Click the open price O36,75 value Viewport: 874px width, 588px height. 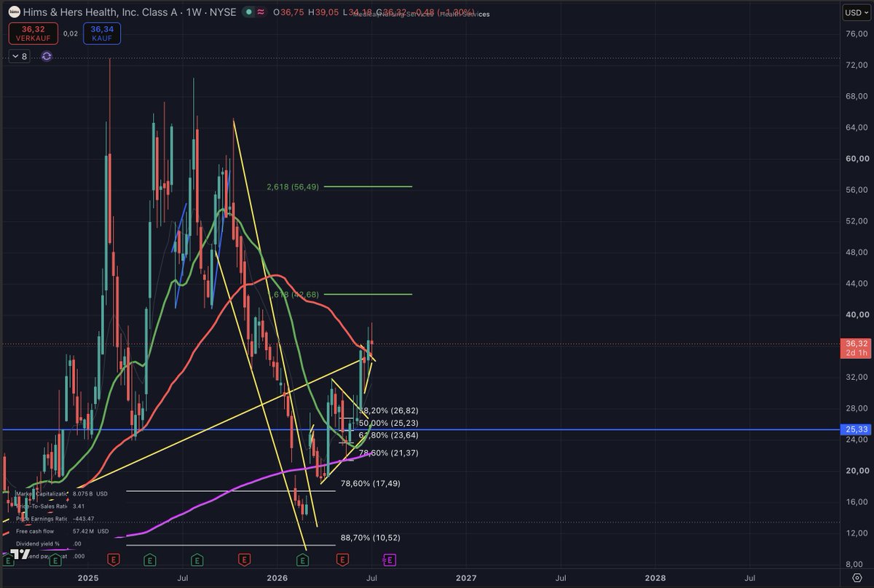(287, 12)
